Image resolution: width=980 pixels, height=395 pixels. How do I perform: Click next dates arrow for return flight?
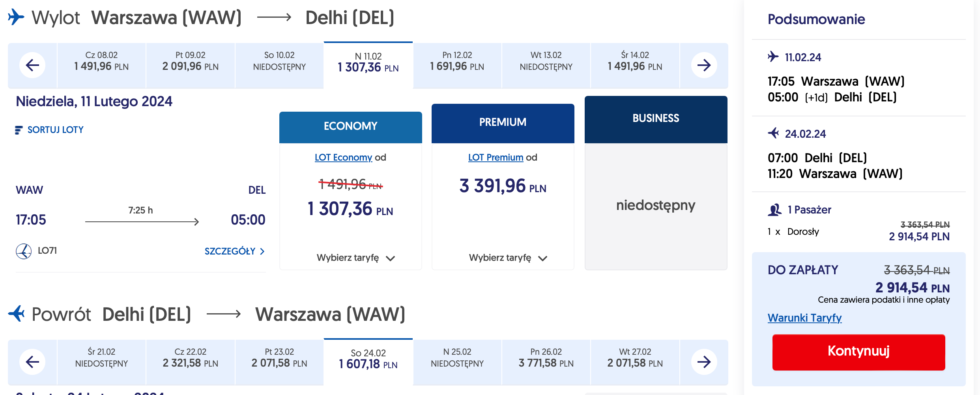pyautogui.click(x=704, y=362)
